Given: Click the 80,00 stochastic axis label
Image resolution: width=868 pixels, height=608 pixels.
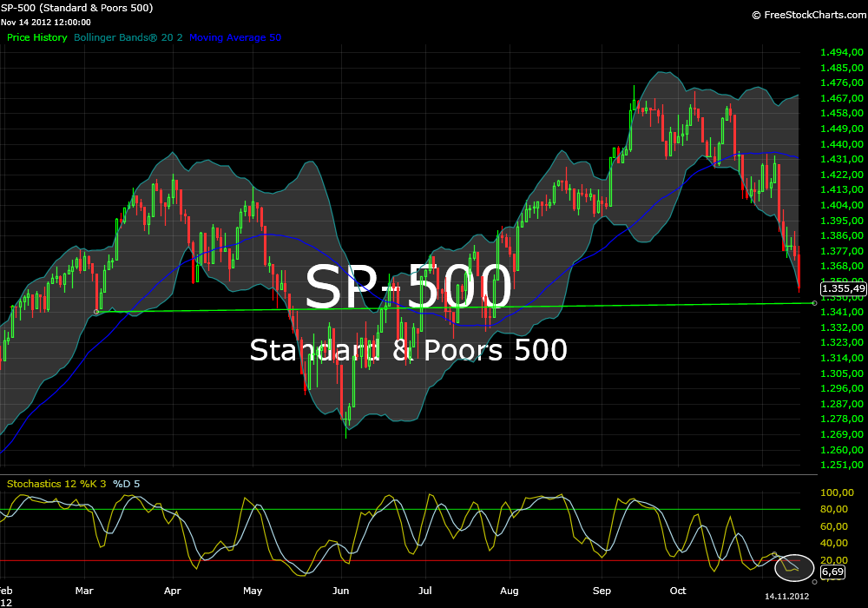Looking at the screenshot, I should pyautogui.click(x=834, y=509).
